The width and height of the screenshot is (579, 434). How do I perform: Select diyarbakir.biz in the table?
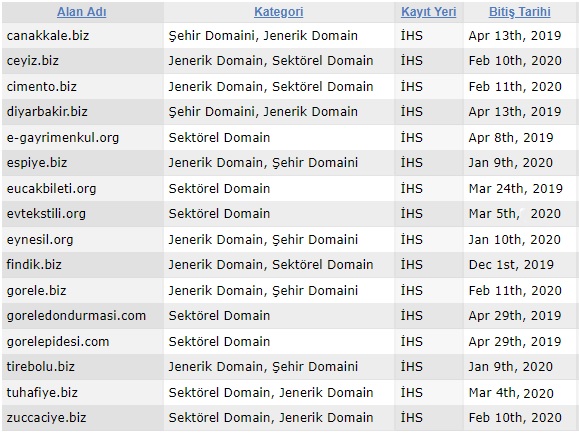47,112
